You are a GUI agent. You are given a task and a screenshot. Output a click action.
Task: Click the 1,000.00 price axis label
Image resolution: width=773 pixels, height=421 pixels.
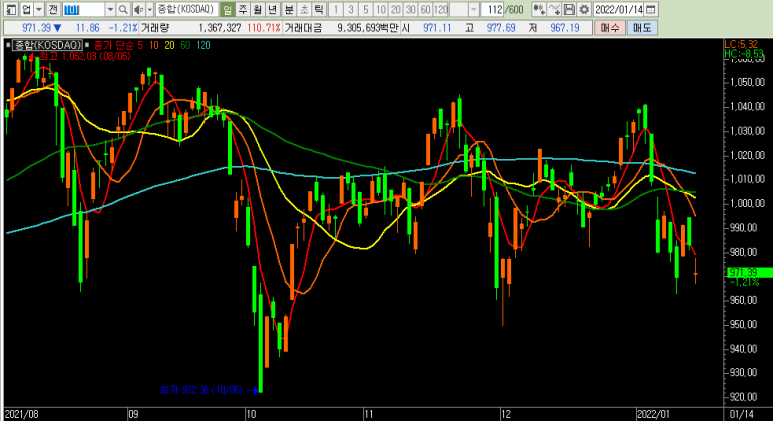748,203
